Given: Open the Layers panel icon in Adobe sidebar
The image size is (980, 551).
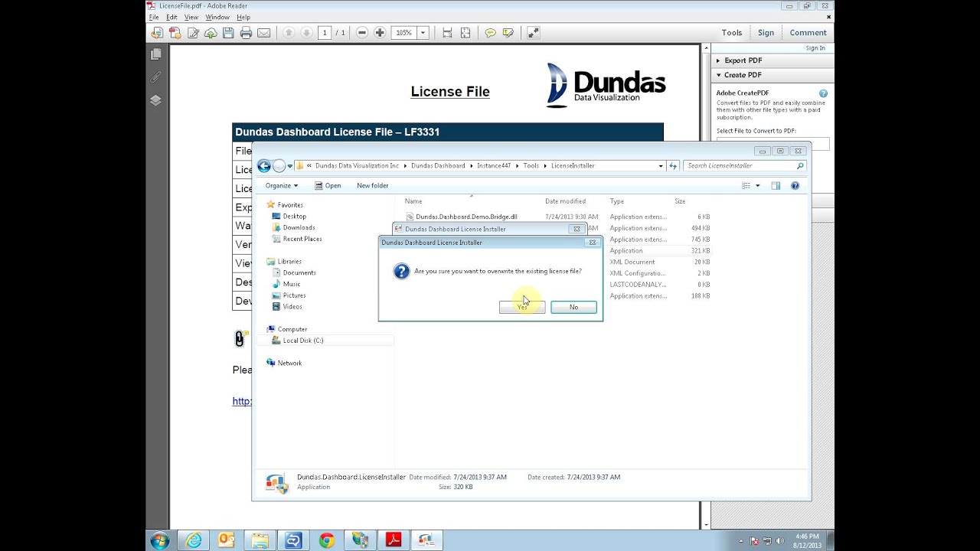Looking at the screenshot, I should (x=155, y=100).
